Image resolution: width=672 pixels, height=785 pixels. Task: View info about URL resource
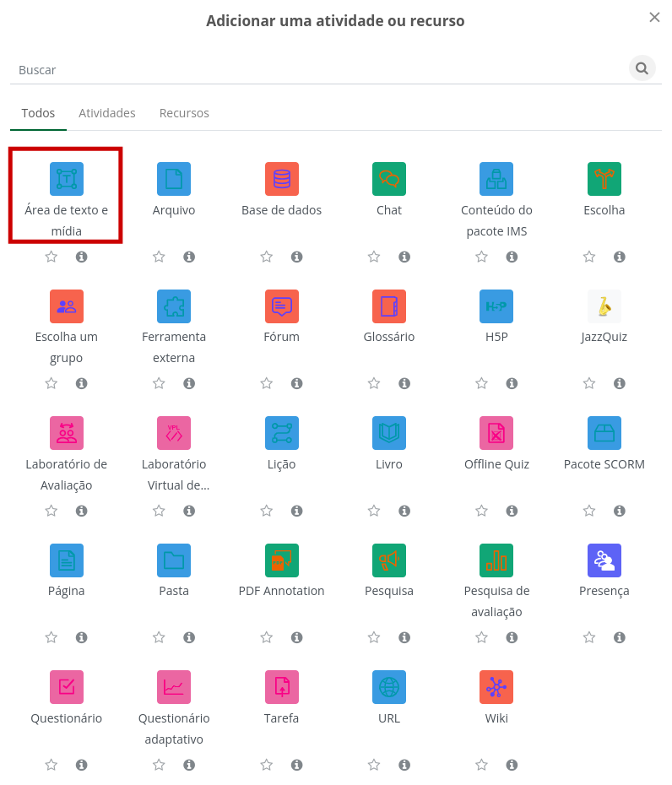click(x=404, y=765)
